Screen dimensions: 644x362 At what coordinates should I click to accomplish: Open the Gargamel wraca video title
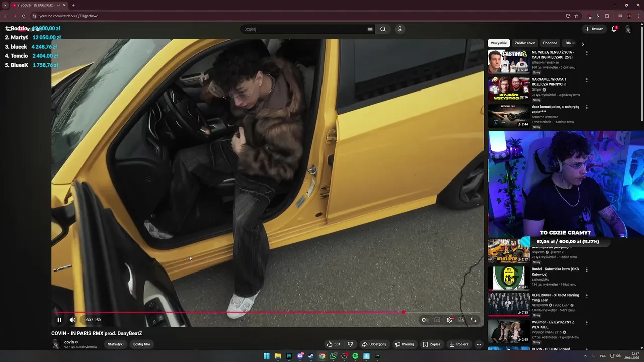point(549,82)
